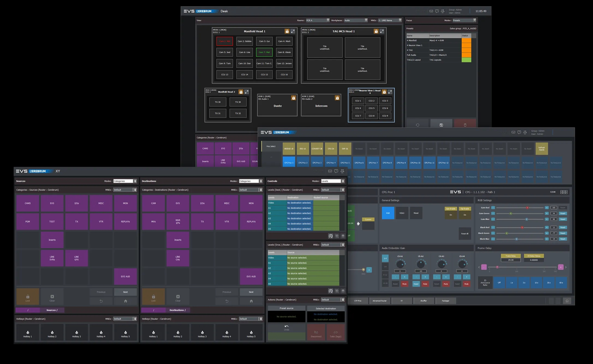This screenshot has height=364, width=593.
Task: Click the delete preset trash icon
Action: (465, 125)
